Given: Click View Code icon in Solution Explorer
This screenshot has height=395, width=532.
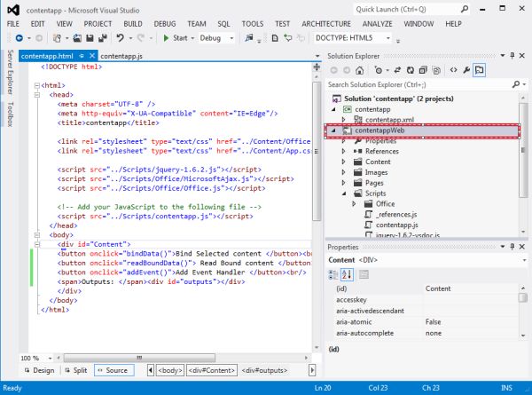Looking at the screenshot, I should [454, 70].
